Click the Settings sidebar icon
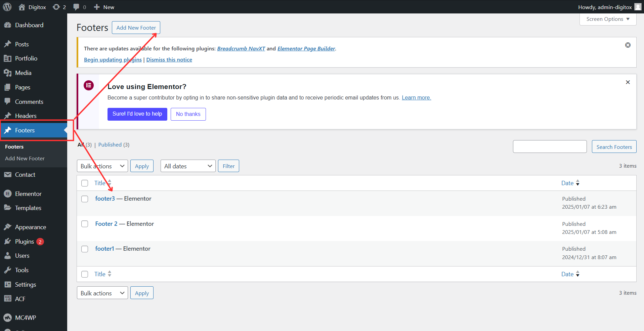644x331 pixels. click(x=8, y=285)
